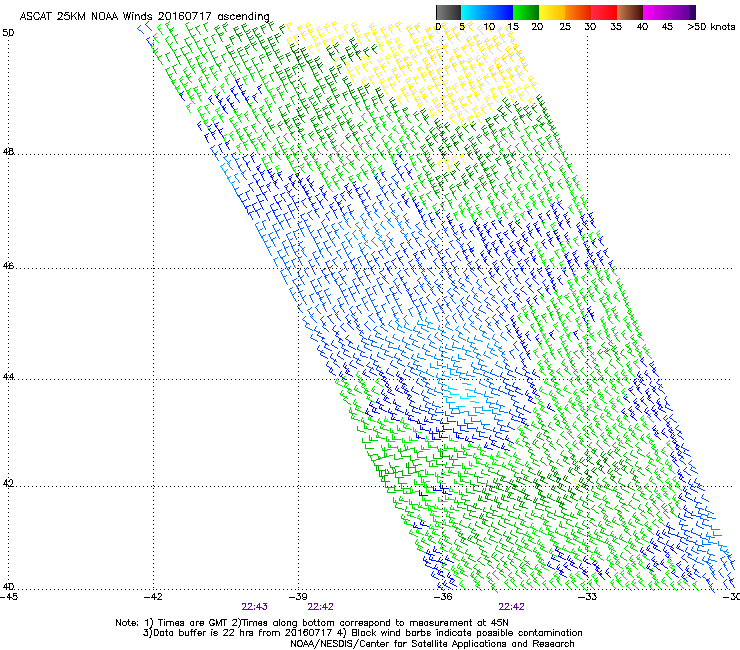Click the longitude label '-42'
Viewport: 740px width, 650px height.
coord(153,597)
